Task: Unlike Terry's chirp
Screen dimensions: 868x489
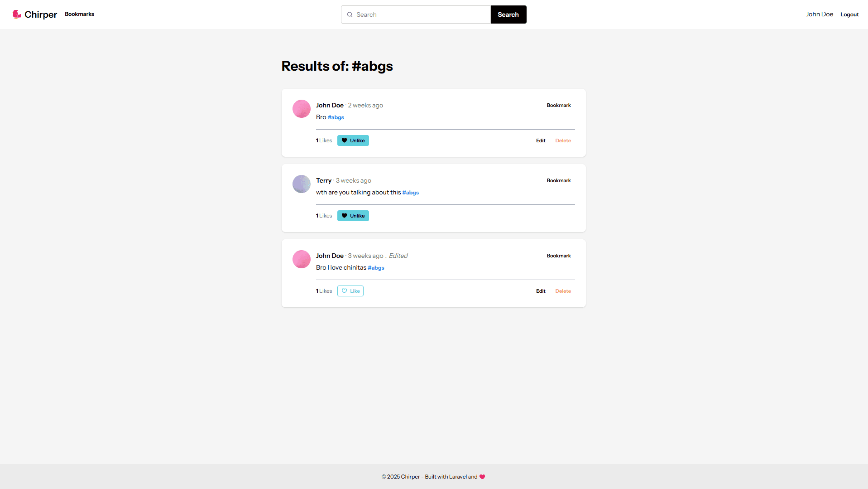Action: pyautogui.click(x=353, y=216)
